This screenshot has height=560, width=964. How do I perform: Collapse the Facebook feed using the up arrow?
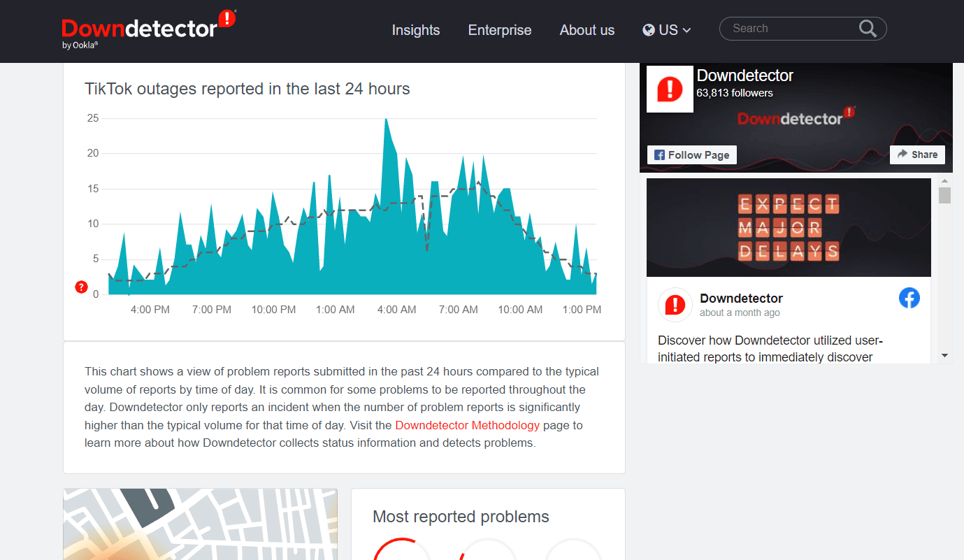coord(945,182)
